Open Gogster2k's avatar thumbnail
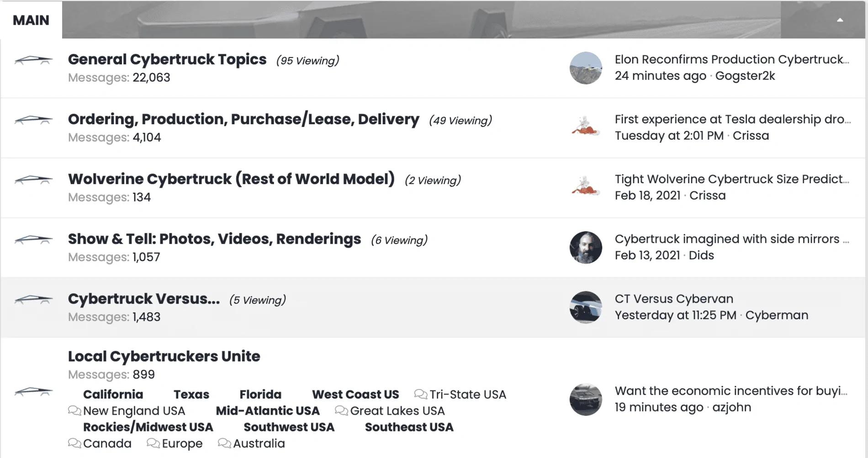868x458 pixels. [x=586, y=68]
